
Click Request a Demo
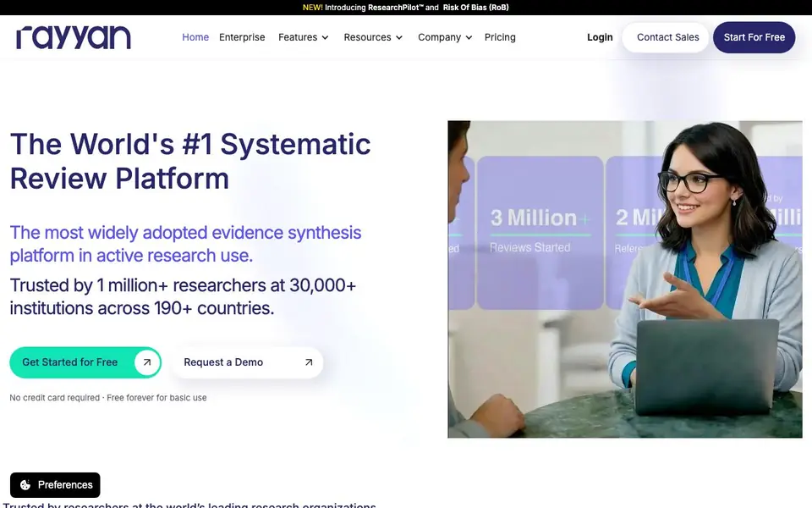point(248,362)
